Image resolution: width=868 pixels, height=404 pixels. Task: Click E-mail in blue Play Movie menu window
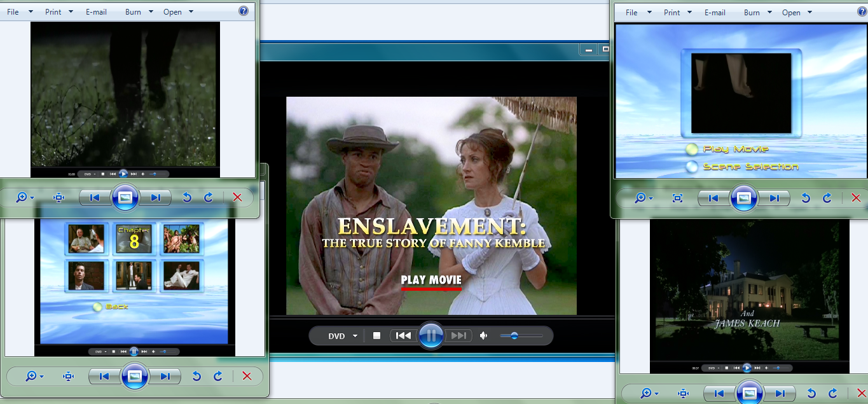coord(715,13)
